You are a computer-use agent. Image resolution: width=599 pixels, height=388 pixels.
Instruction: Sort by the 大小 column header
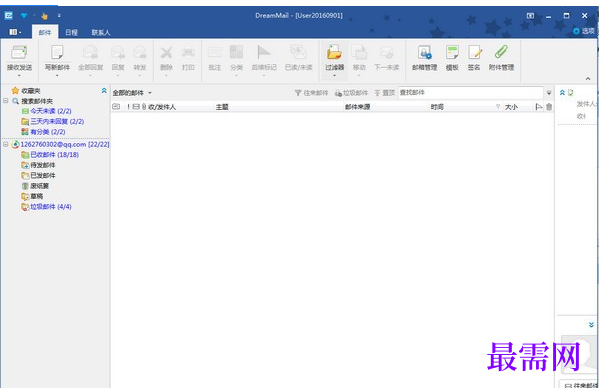pos(511,107)
